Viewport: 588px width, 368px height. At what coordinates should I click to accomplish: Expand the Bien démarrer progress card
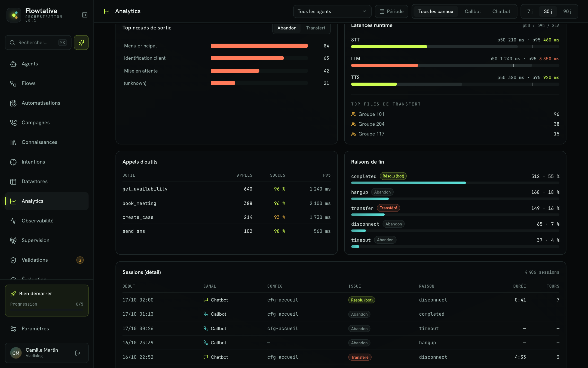47,300
